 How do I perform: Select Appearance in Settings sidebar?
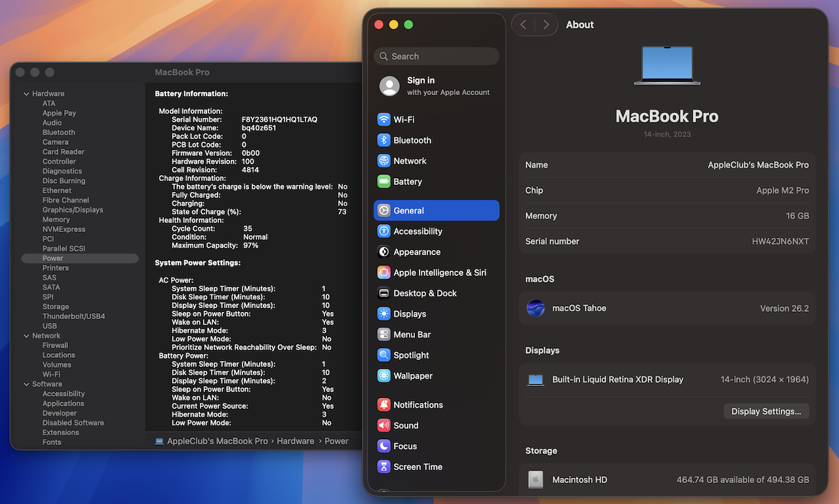point(416,252)
